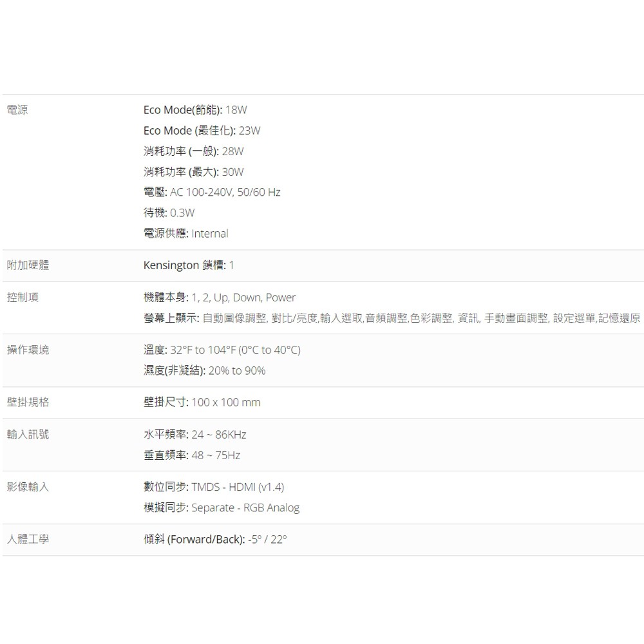Viewport: 644px width, 644px height.
Task: Click the 控制項 section label
Action: click(23, 298)
